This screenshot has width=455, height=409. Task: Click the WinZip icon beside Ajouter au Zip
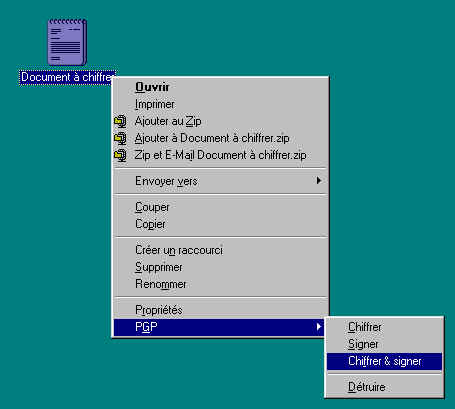tap(120, 121)
